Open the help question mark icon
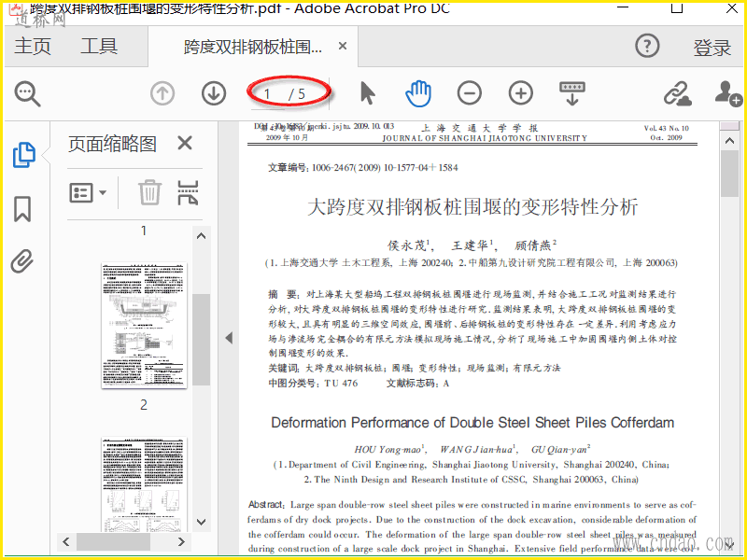The width and height of the screenshot is (747, 560). coord(647,46)
